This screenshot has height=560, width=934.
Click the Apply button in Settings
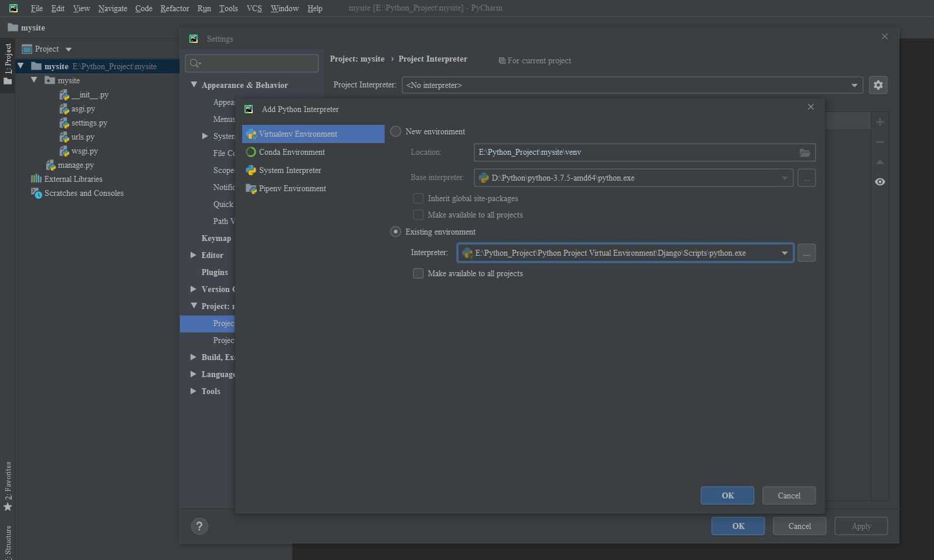[x=861, y=526]
